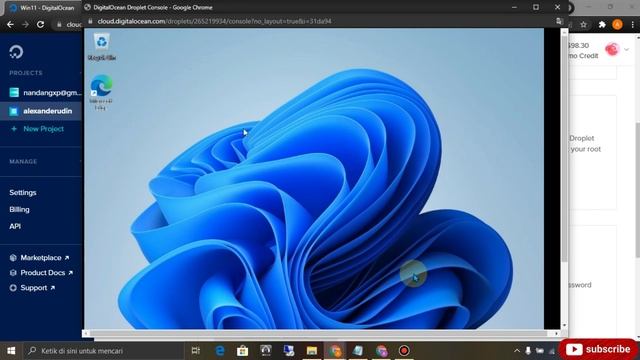
Task: Select the nandangxp@gm... project
Action: [x=46, y=93]
